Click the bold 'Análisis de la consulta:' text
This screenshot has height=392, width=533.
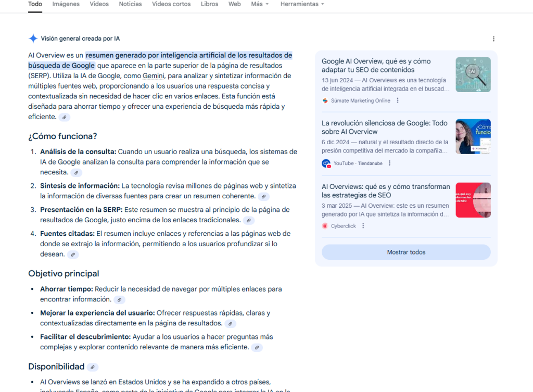pos(78,151)
